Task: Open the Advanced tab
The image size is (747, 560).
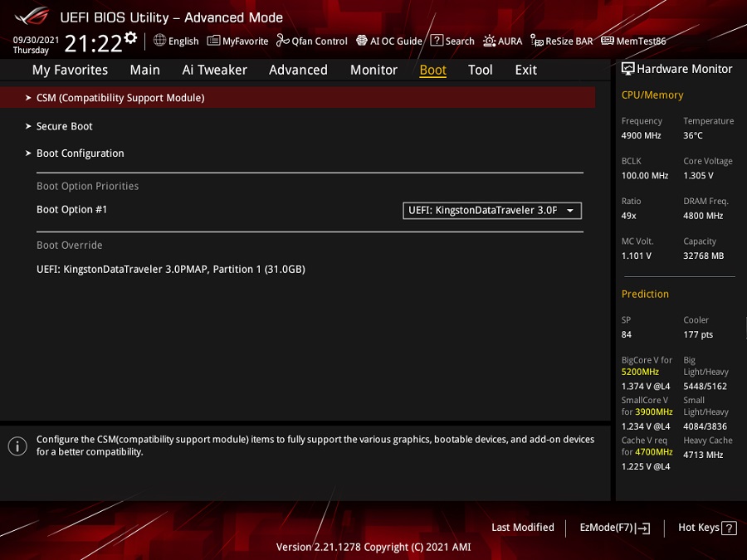Action: 298,70
